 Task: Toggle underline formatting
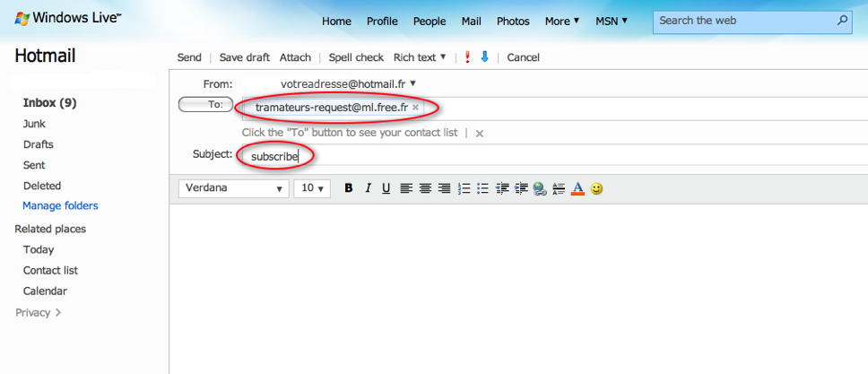[386, 188]
